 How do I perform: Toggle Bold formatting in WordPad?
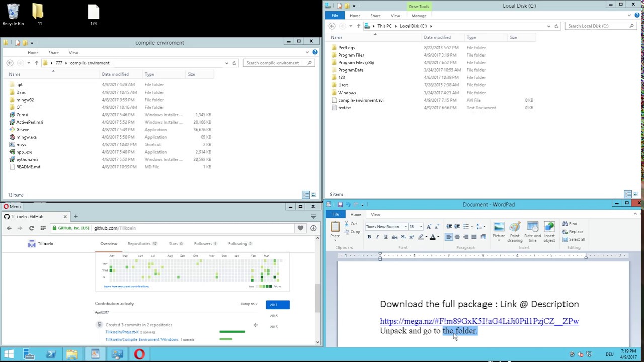(369, 237)
